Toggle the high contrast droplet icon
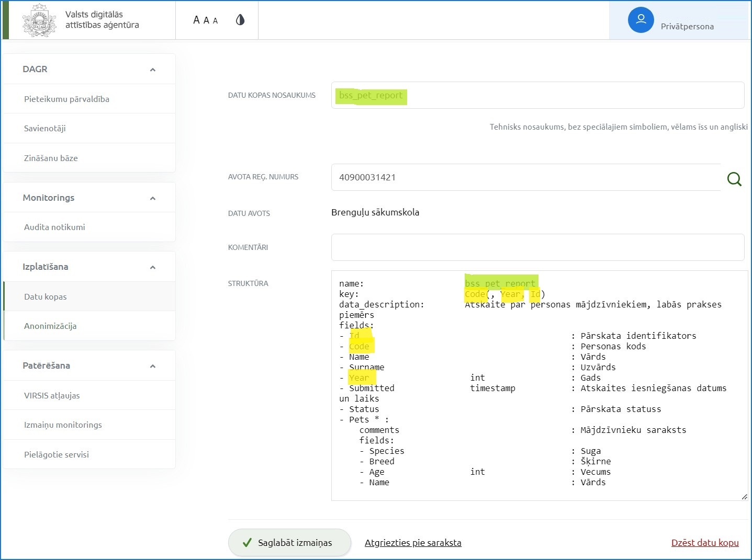Screen dimensions: 752x560 pos(240,20)
